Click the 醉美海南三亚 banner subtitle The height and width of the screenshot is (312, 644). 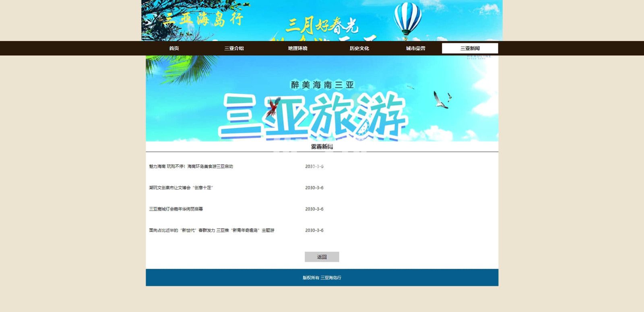[x=322, y=85]
